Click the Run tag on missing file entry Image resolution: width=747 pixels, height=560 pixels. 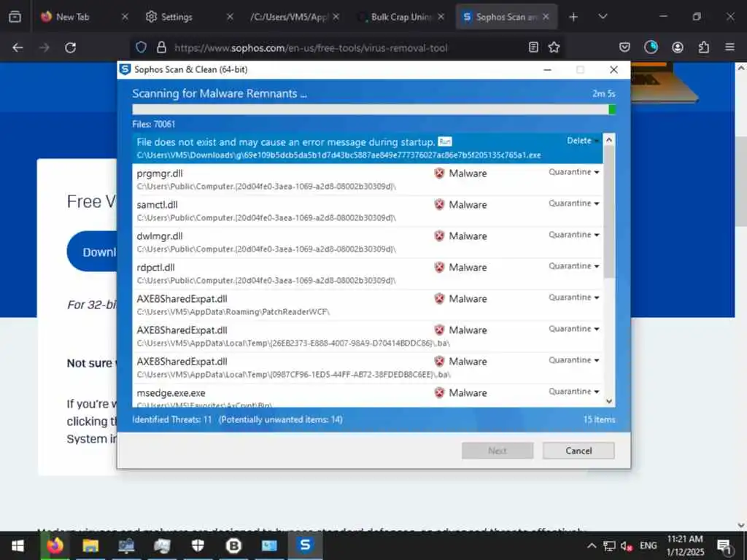click(444, 141)
